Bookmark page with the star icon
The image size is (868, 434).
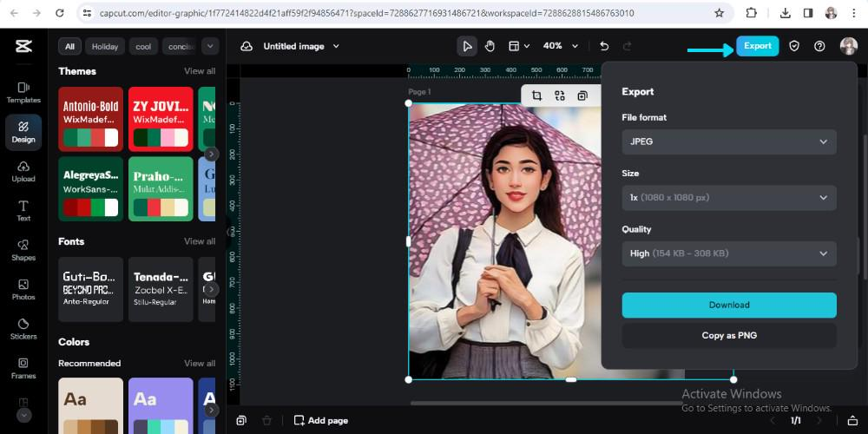tap(719, 13)
